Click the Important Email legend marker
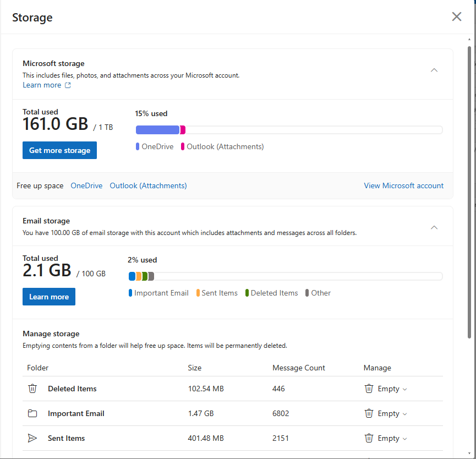The height and width of the screenshot is (459, 476). 130,293
